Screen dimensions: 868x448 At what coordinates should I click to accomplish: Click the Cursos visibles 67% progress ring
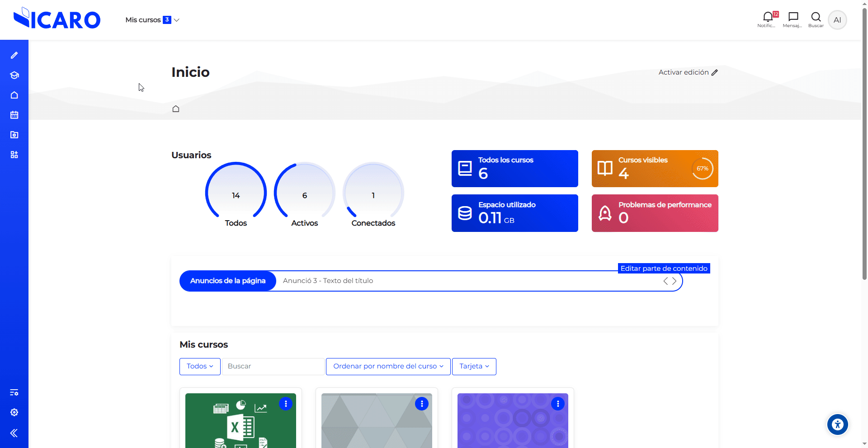[702, 169]
